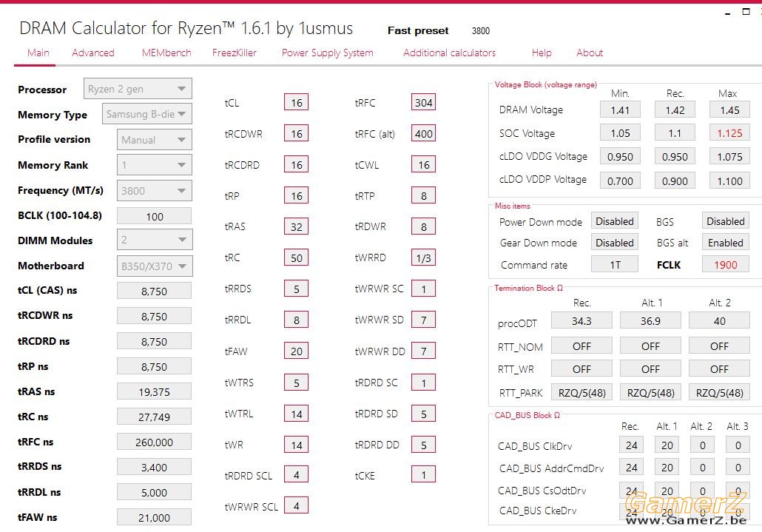762x532 pixels.
Task: Open the DIMM Modules dropdown
Action: [x=155, y=240]
